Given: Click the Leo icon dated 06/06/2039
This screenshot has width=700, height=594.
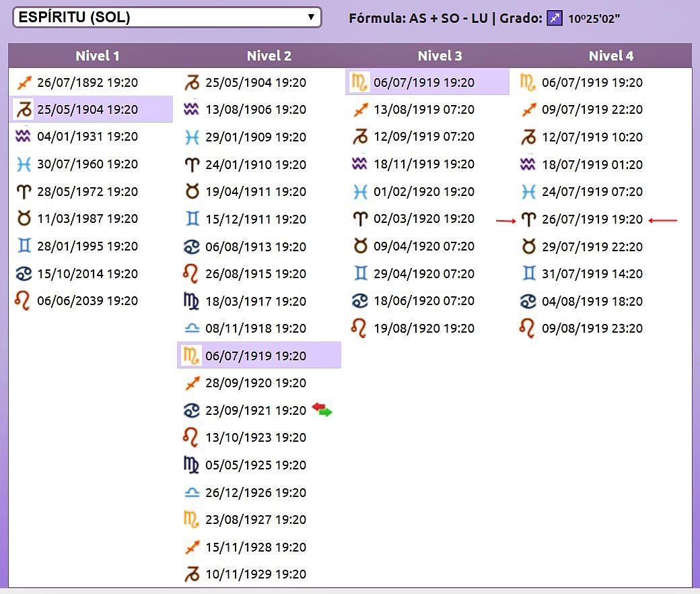Looking at the screenshot, I should pyautogui.click(x=24, y=301).
